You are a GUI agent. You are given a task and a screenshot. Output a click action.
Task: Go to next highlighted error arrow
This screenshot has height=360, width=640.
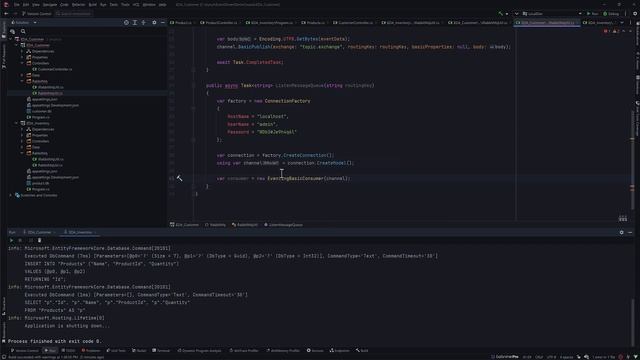(630, 31)
